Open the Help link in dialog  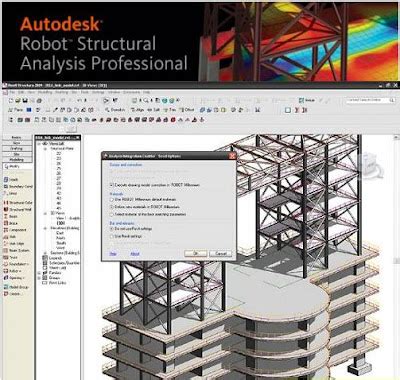113,254
